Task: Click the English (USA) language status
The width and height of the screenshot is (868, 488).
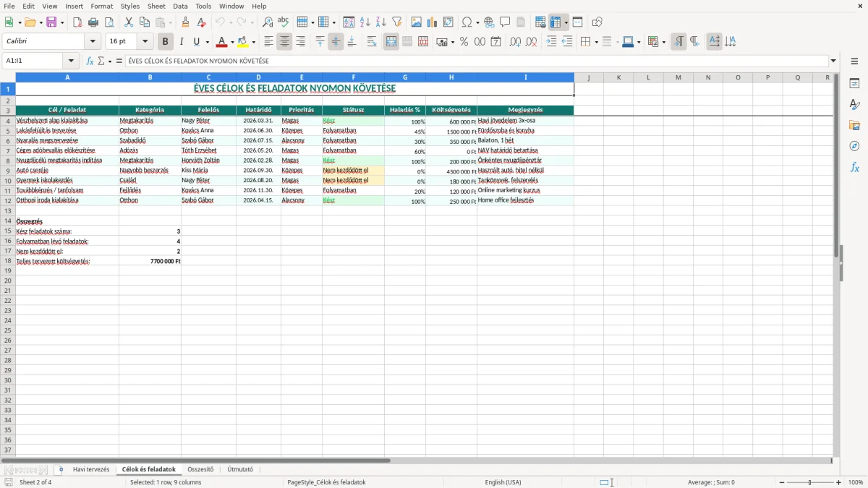Action: 503,482
